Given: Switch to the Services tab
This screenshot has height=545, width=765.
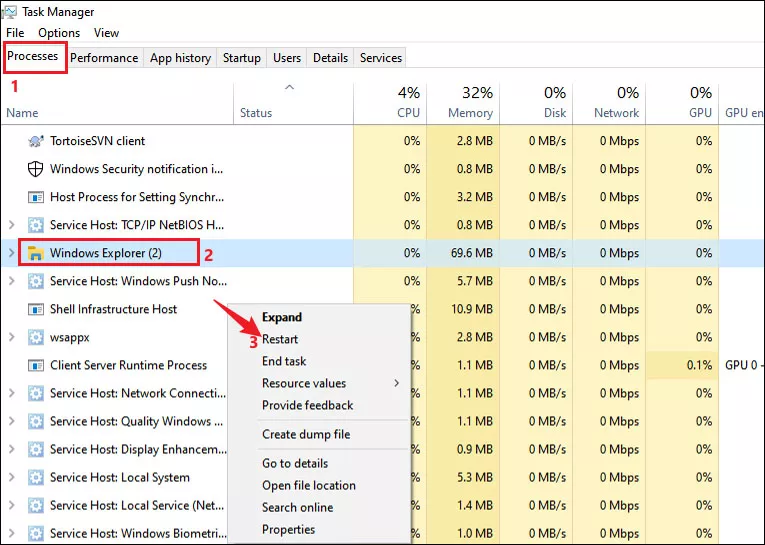Looking at the screenshot, I should 381,58.
